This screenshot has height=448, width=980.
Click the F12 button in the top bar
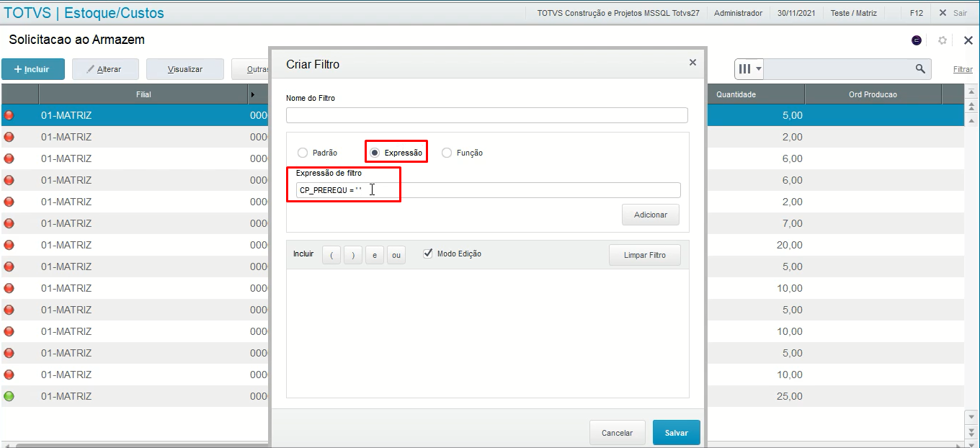point(917,13)
